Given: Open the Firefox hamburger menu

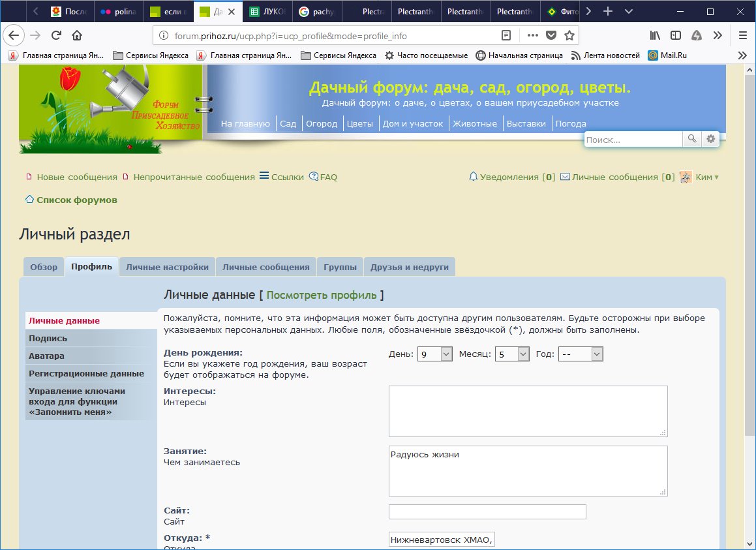Looking at the screenshot, I should (x=742, y=35).
